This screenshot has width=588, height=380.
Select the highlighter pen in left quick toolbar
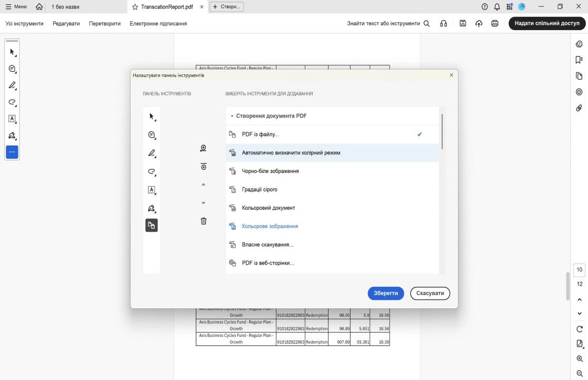[x=12, y=85]
